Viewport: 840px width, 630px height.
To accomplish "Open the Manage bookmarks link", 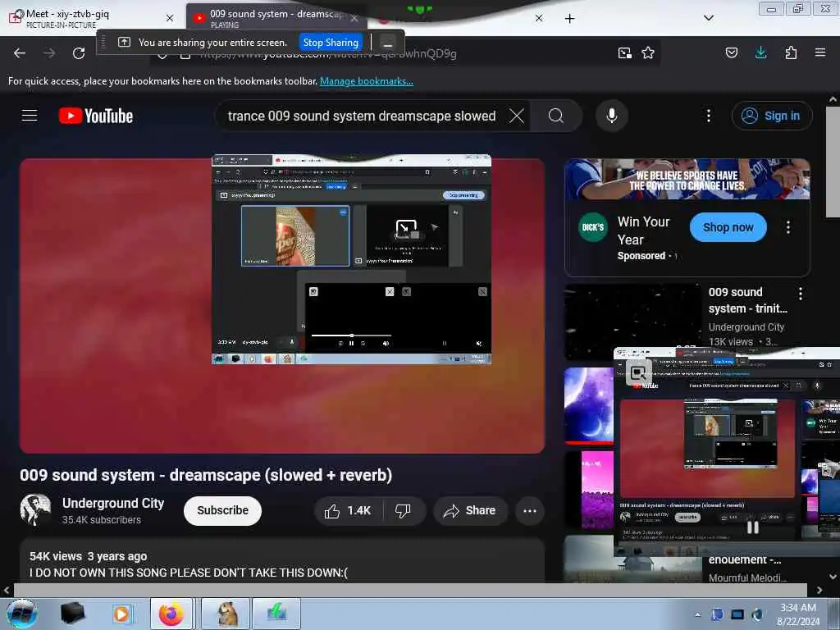I will (x=367, y=81).
